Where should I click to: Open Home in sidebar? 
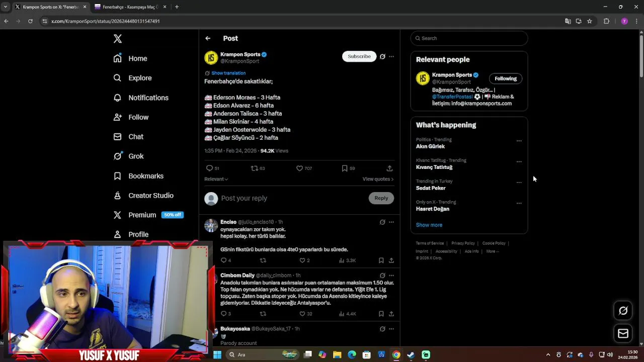(x=130, y=58)
